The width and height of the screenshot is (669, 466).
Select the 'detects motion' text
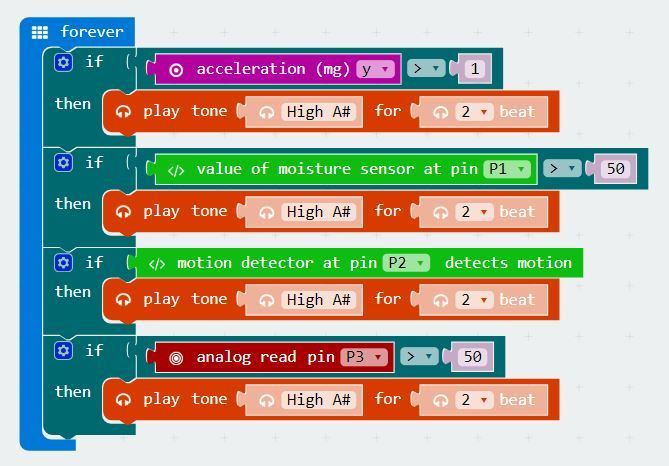click(508, 263)
